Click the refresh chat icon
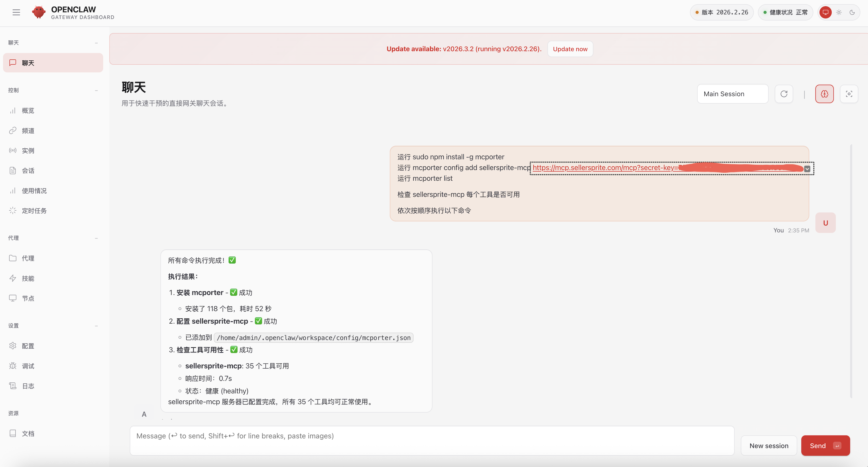This screenshot has width=868, height=467. [784, 94]
